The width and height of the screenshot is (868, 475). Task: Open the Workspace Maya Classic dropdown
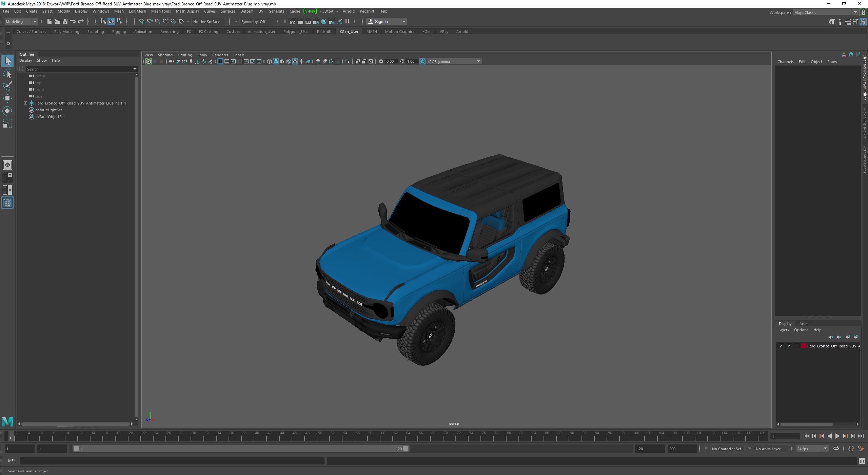pos(826,13)
